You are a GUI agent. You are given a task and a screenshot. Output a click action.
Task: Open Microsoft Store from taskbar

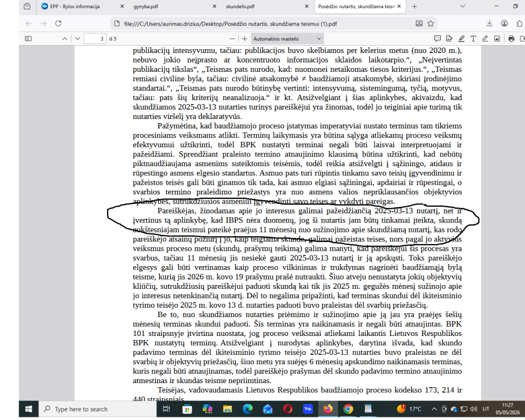(x=187, y=409)
